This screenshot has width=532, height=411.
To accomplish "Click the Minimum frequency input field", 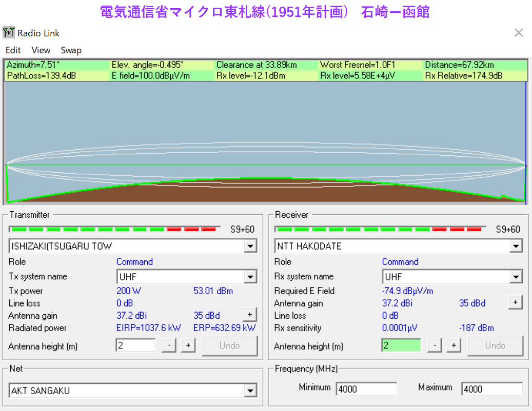I will click(366, 389).
